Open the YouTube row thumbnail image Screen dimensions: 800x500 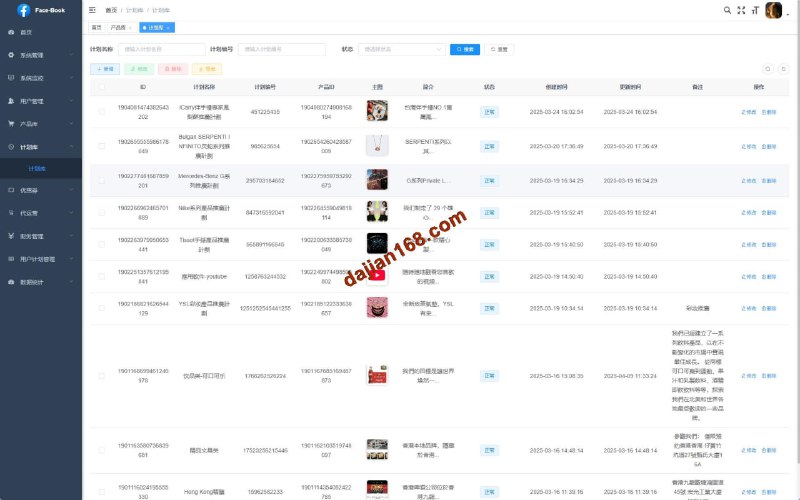pos(376,276)
